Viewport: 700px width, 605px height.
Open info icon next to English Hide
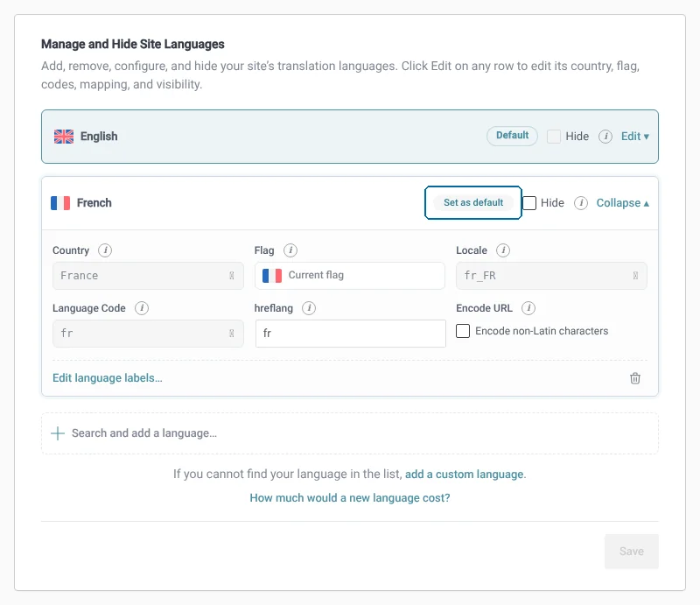605,137
